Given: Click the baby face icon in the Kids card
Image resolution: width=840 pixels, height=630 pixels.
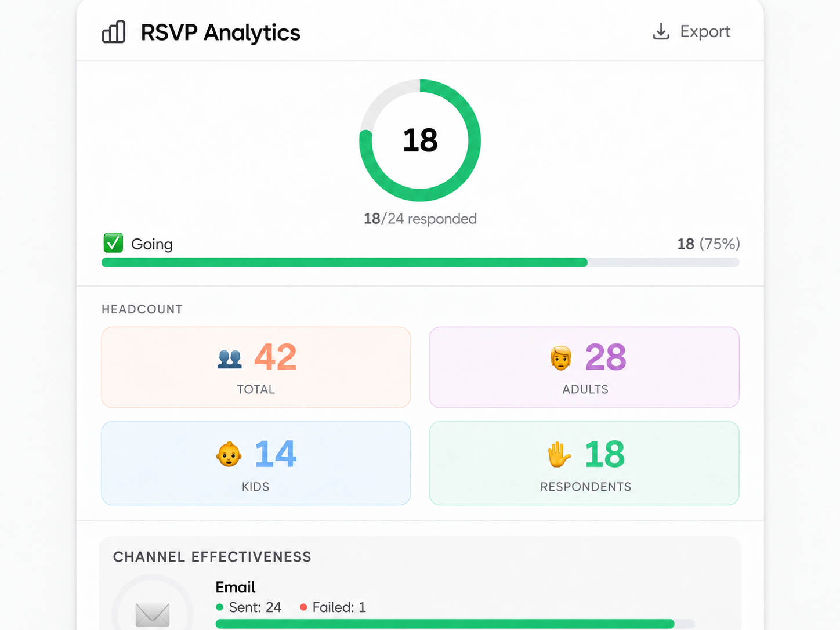Looking at the screenshot, I should pyautogui.click(x=229, y=454).
